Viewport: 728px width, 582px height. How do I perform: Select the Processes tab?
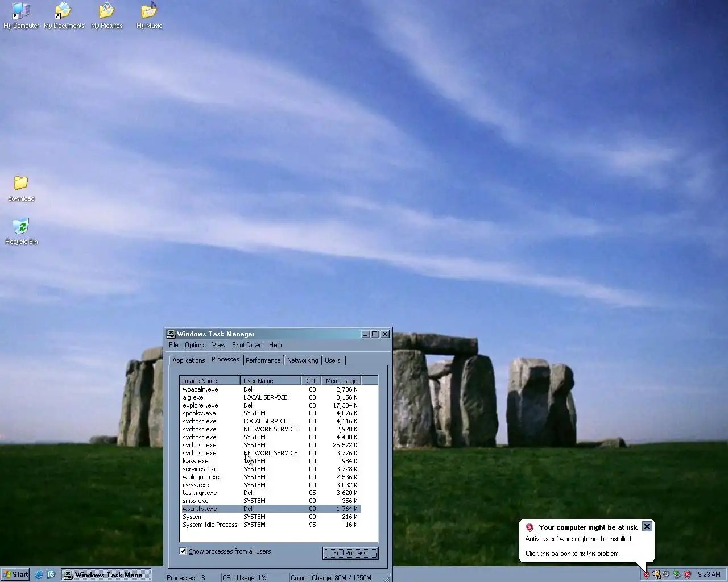tap(225, 359)
